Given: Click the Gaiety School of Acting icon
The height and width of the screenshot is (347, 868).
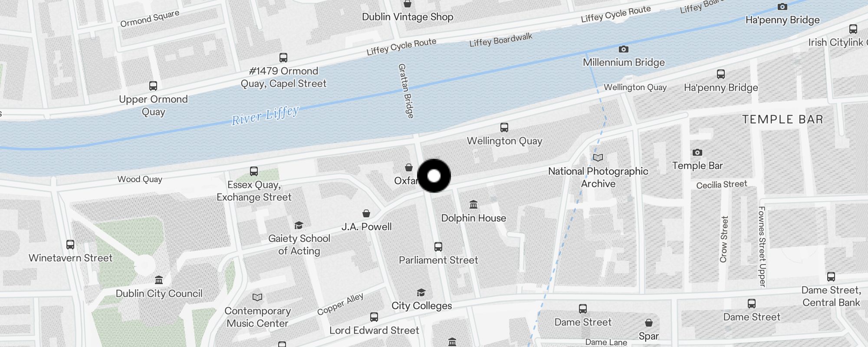Looking at the screenshot, I should 299,225.
